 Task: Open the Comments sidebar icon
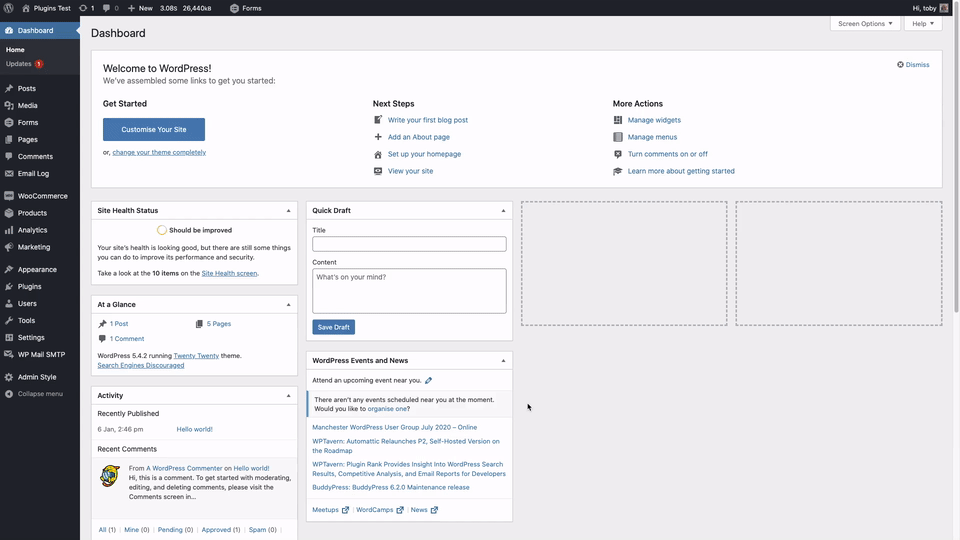click(x=9, y=156)
